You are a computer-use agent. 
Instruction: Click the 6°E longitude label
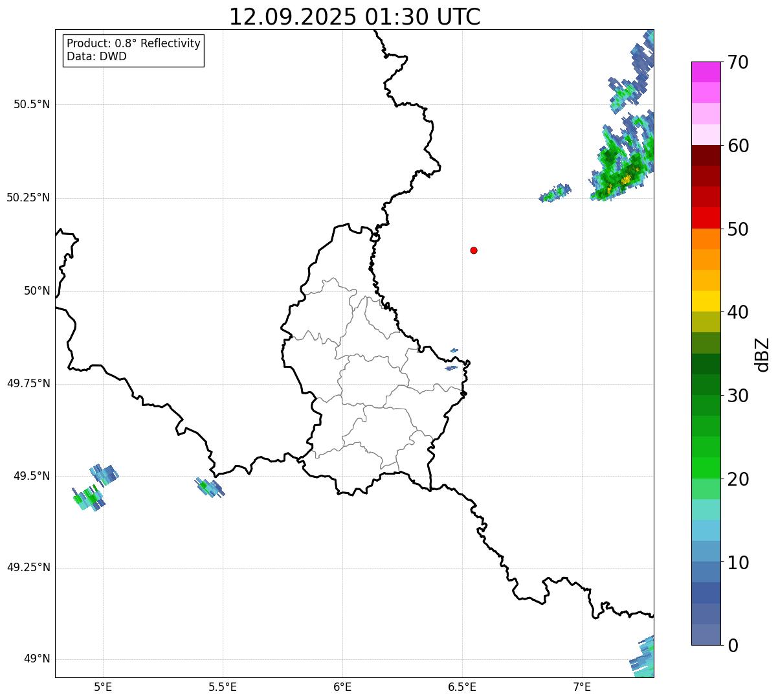pyautogui.click(x=342, y=687)
